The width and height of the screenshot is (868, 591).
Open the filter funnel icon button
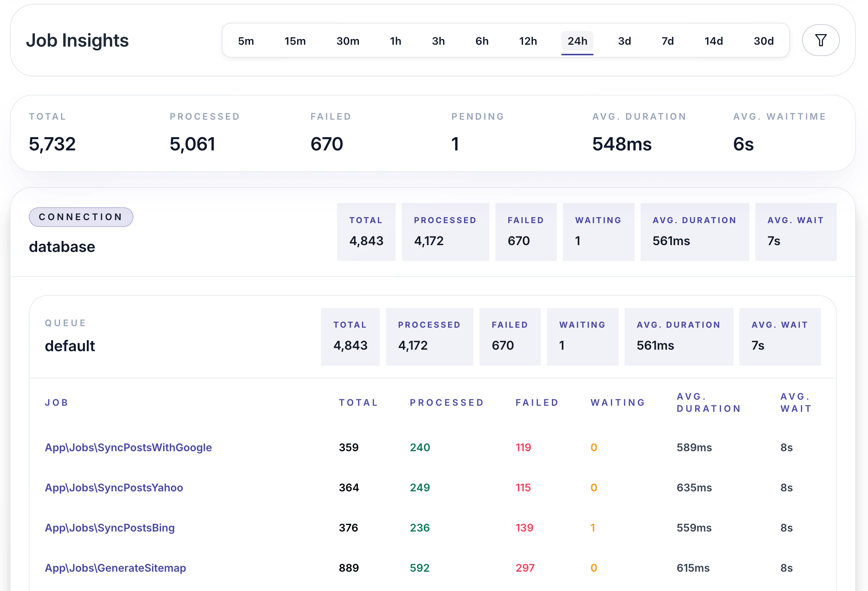tap(821, 40)
